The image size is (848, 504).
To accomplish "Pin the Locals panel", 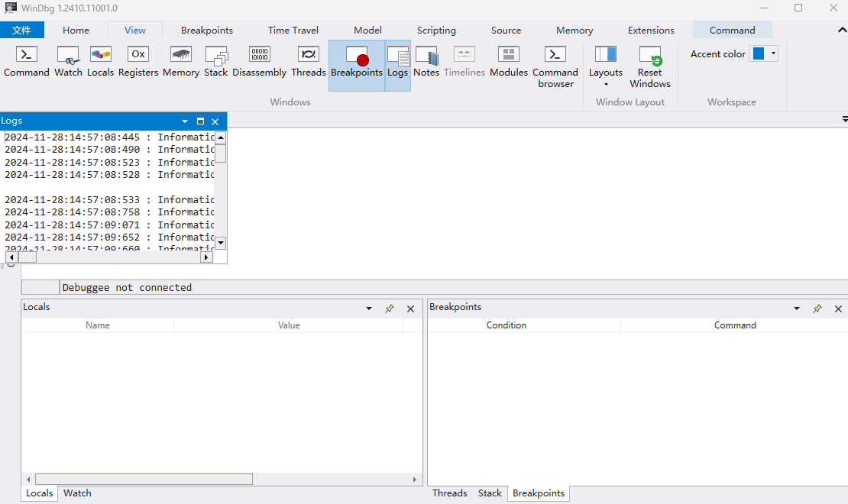I will tap(390, 309).
